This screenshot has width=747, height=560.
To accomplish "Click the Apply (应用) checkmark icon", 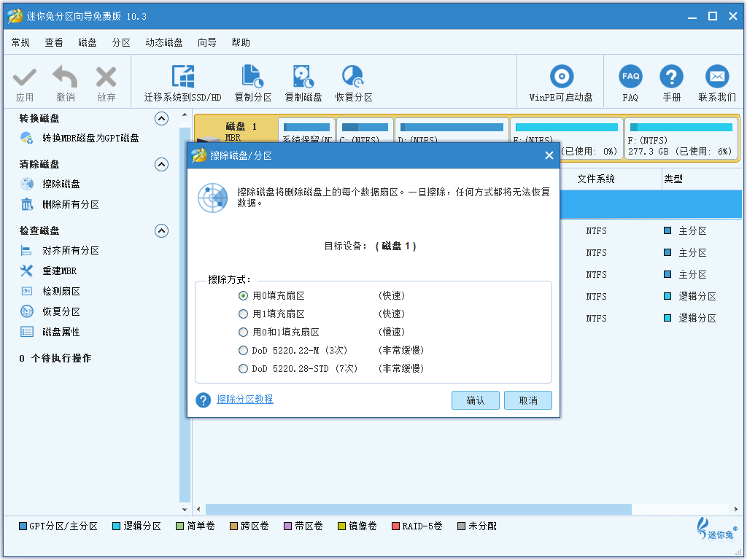I will (24, 77).
